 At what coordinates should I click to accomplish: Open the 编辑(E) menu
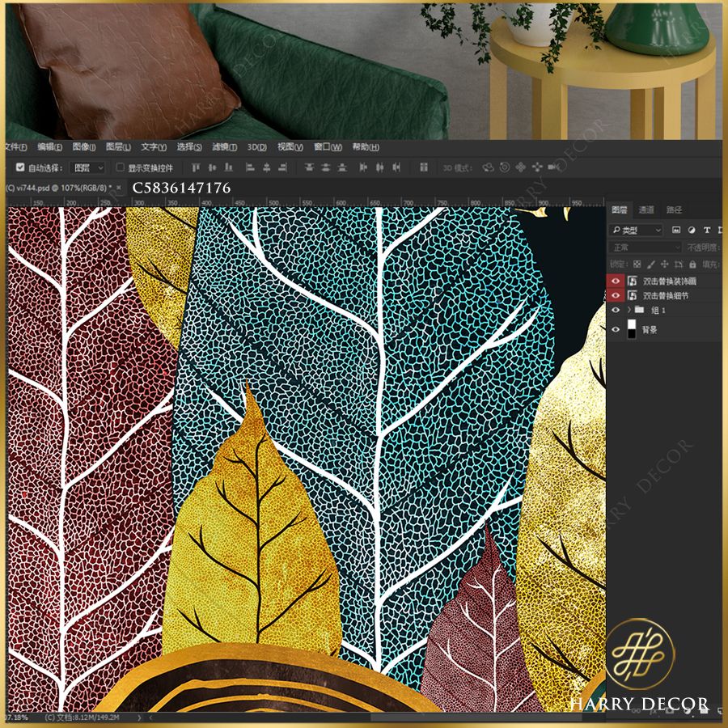[x=49, y=147]
